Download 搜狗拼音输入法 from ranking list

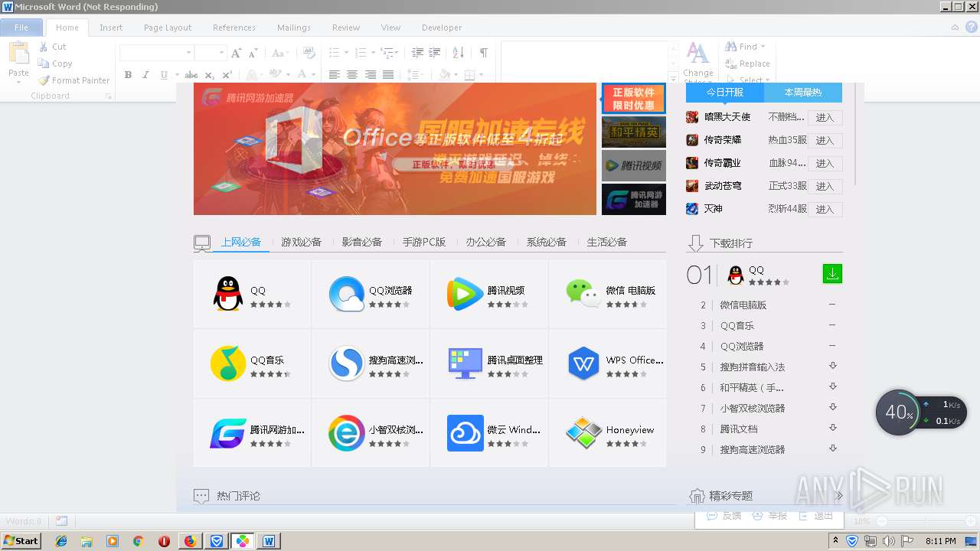833,366
